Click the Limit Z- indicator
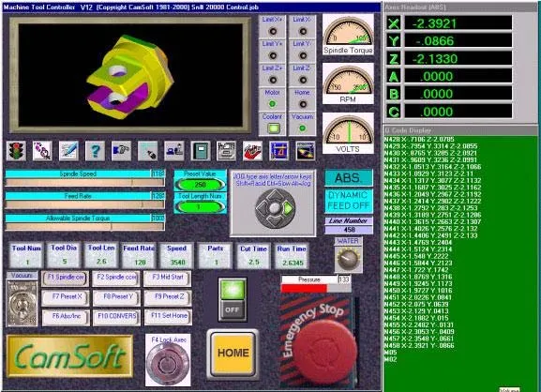Image resolution: width=541 pixels, height=392 pixels. tap(303, 80)
